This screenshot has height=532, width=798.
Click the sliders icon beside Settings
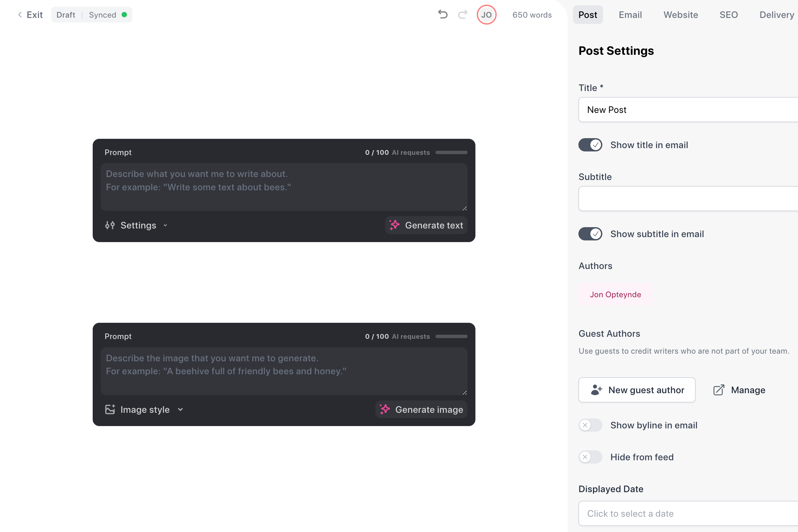click(110, 225)
